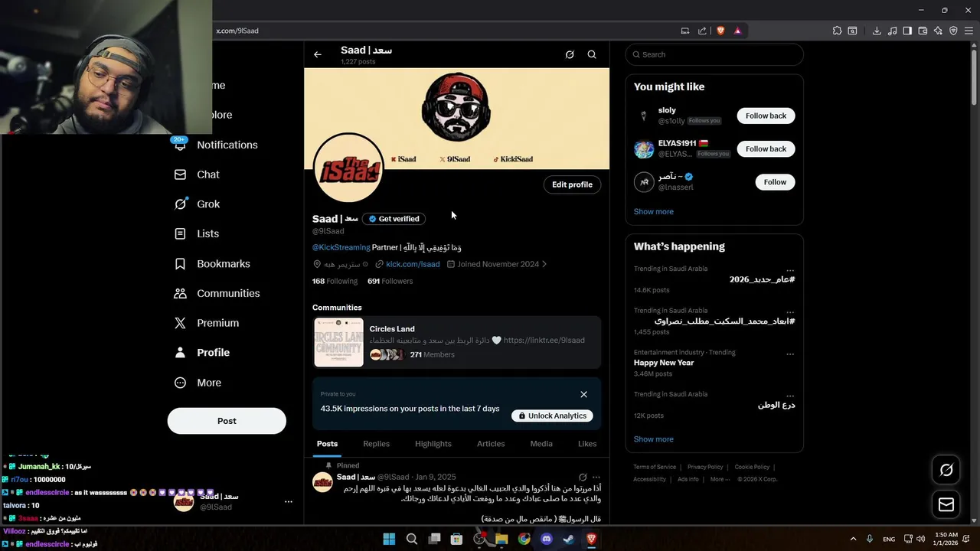Switch to the Media tab

click(x=541, y=444)
